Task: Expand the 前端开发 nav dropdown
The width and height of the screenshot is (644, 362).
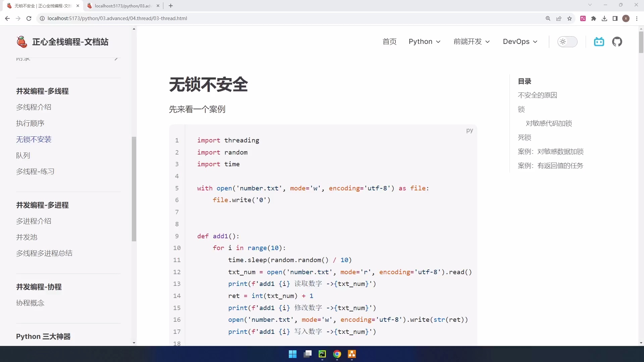Action: pyautogui.click(x=472, y=42)
